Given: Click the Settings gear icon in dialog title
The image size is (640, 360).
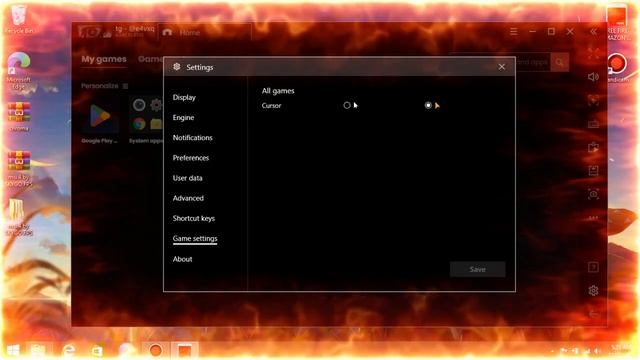Looking at the screenshot, I should [x=177, y=67].
